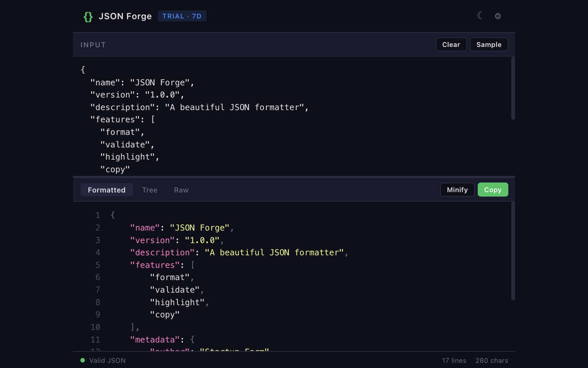
Task: Click the JSON Forge curly braces logo
Action: coord(88,17)
